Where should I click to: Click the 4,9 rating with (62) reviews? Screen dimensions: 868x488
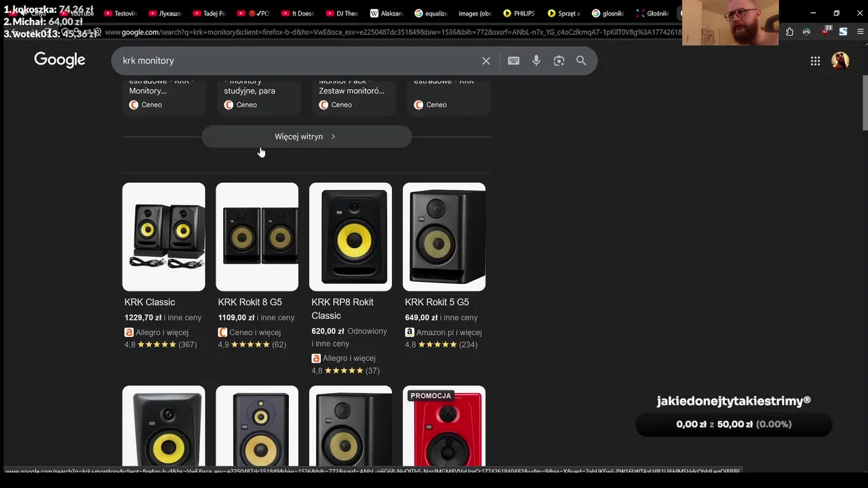252,344
